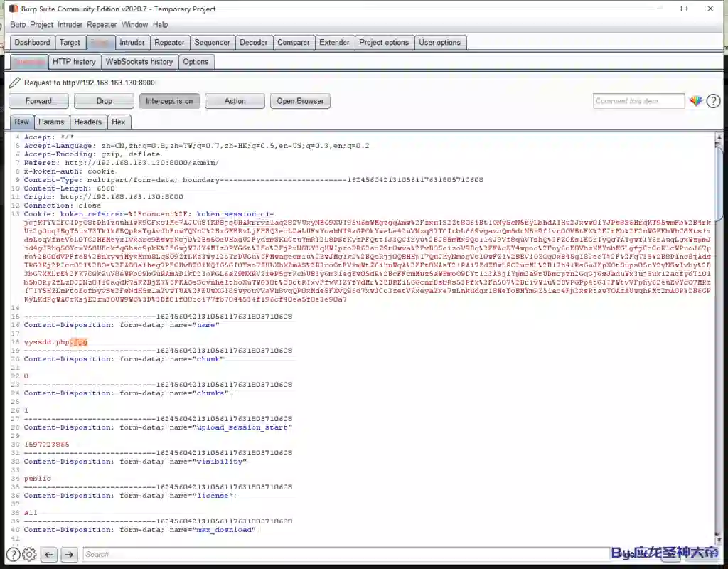
Task: Open the User options tab
Action: (x=439, y=42)
